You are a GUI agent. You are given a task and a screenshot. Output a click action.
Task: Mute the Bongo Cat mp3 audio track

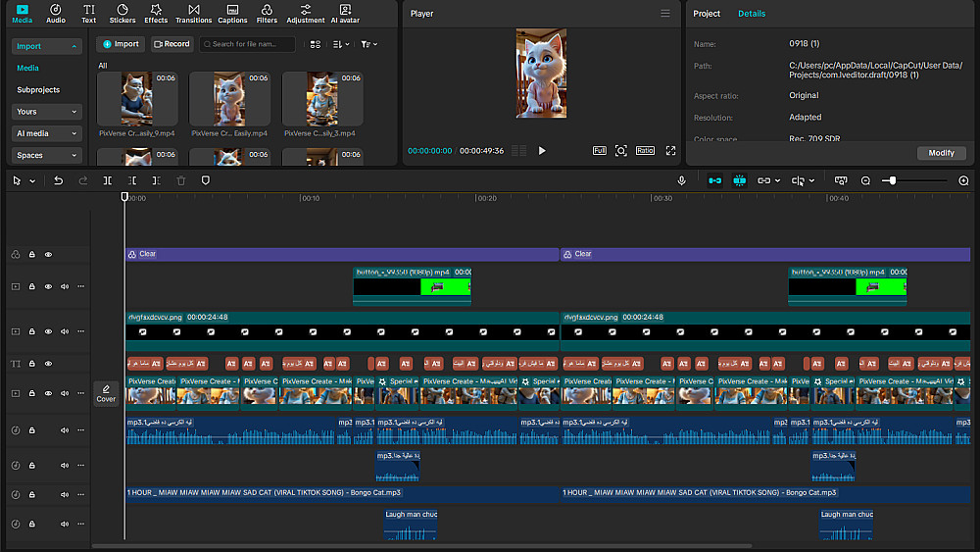[65, 494]
